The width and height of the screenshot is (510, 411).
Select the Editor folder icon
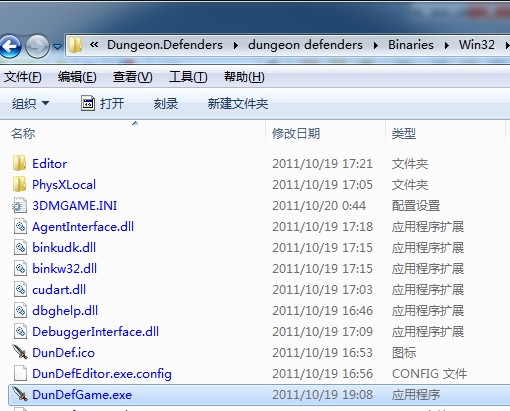click(x=19, y=163)
